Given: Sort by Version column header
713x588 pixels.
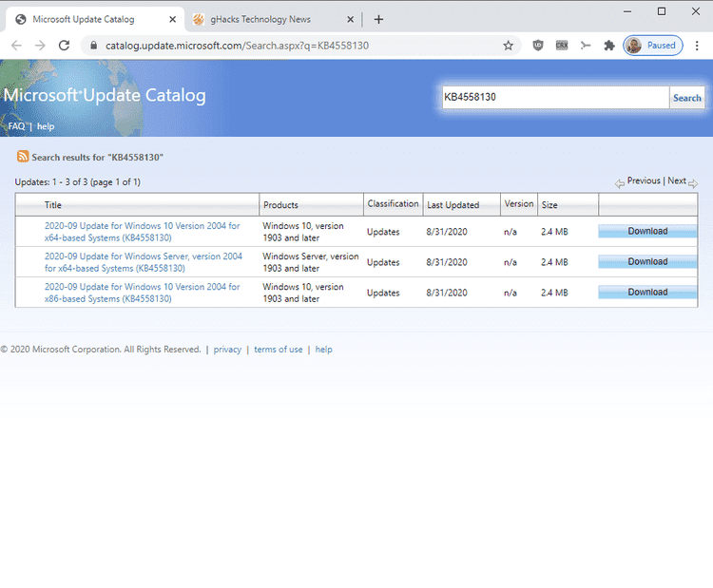Looking at the screenshot, I should (x=519, y=203).
